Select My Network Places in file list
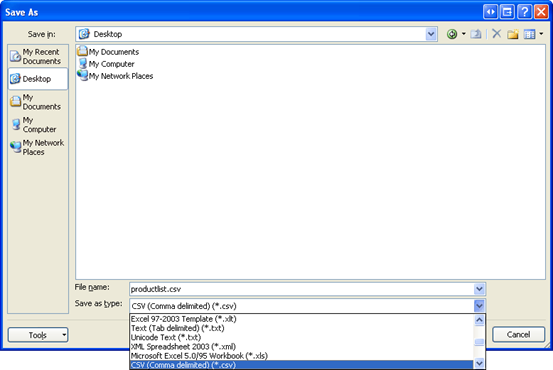The image size is (553, 370). click(115, 76)
